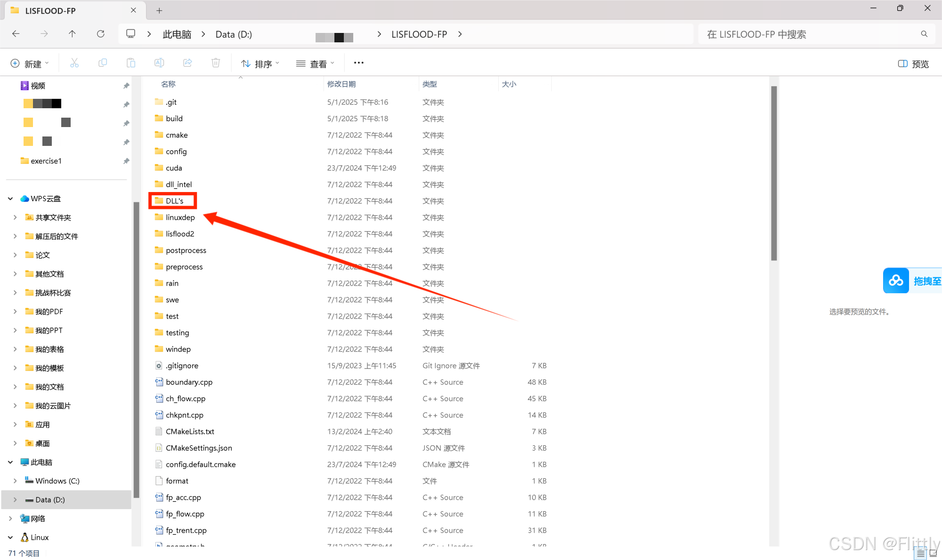
Task: Toggle the 预览 preview pane
Action: tap(913, 64)
